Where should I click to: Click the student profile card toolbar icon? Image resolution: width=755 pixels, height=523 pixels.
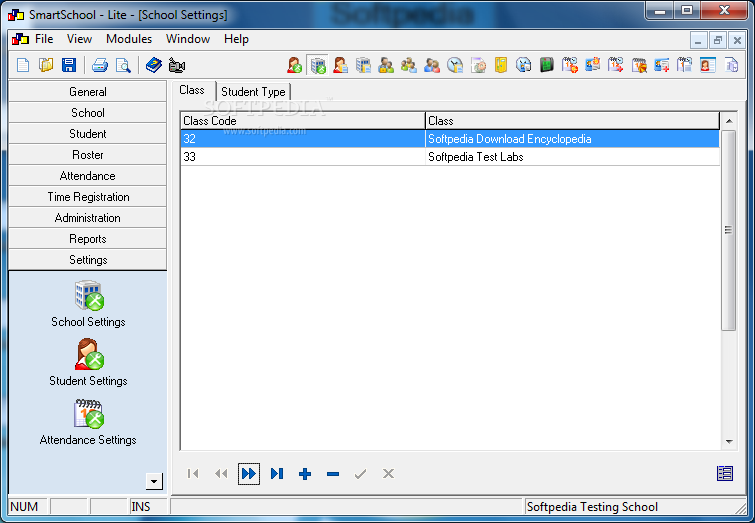[x=708, y=65]
